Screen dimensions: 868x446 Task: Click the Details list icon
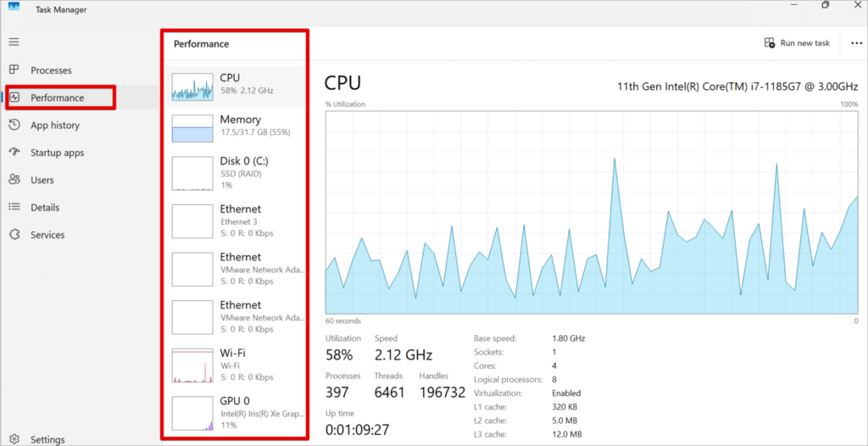coord(14,207)
